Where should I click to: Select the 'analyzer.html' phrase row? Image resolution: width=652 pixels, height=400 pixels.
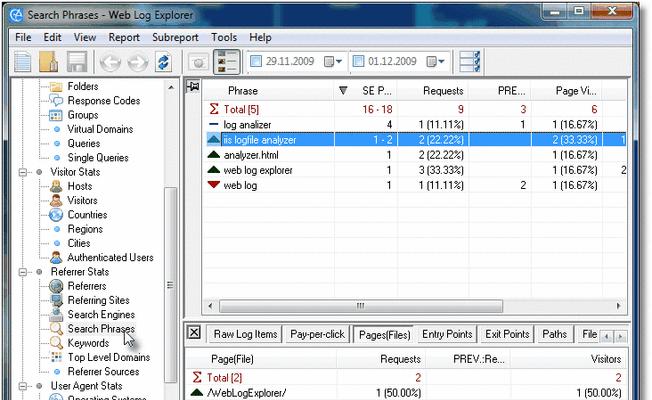click(x=414, y=155)
